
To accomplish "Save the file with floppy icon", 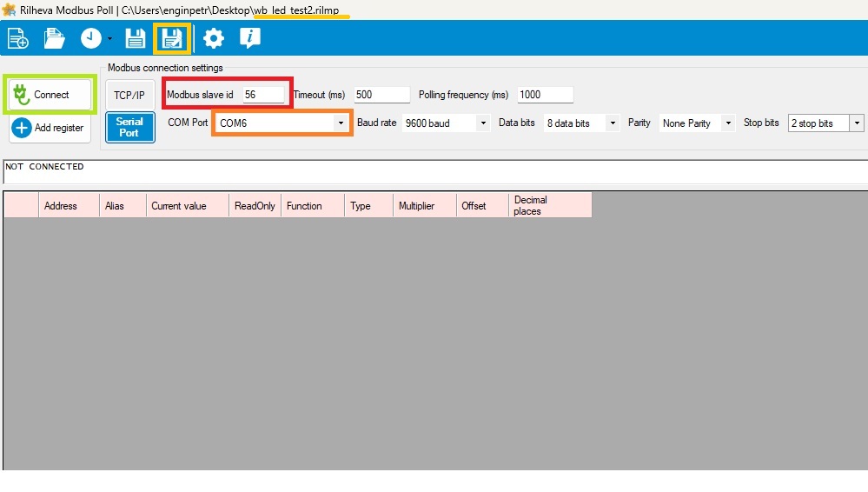I will pos(136,38).
